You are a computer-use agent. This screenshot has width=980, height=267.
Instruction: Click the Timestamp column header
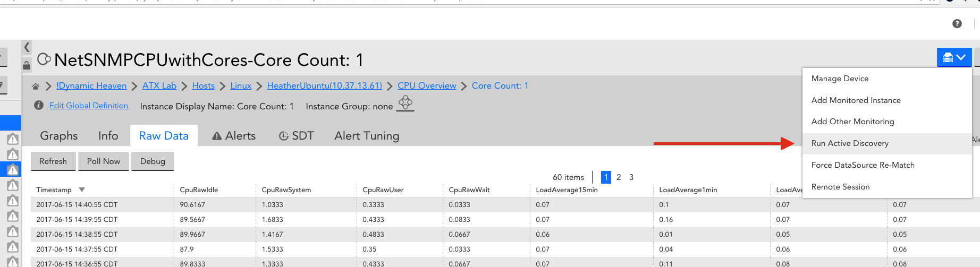pos(54,190)
